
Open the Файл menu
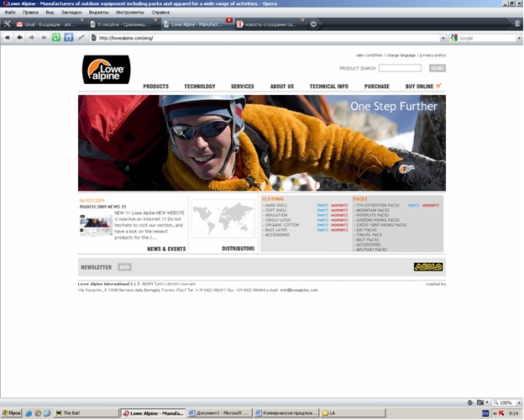(10, 13)
